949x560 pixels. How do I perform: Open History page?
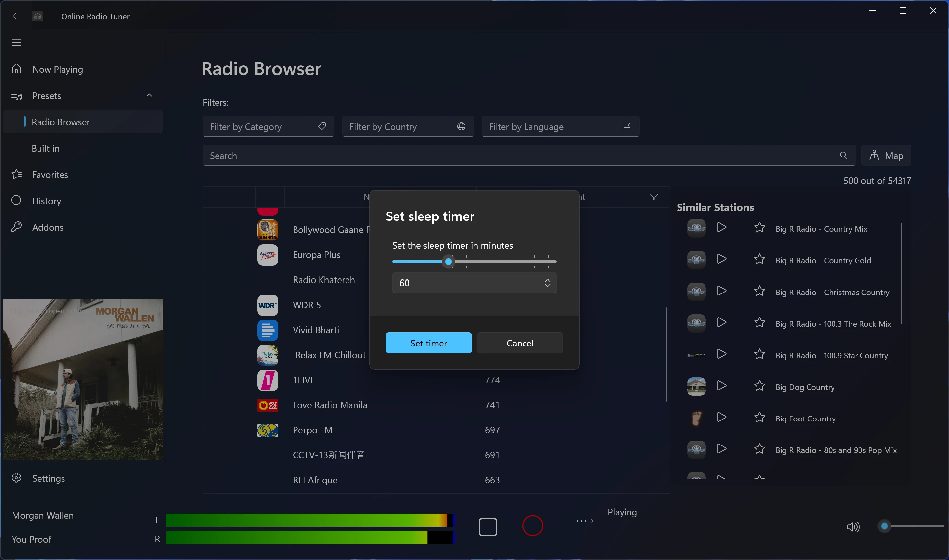(83, 201)
